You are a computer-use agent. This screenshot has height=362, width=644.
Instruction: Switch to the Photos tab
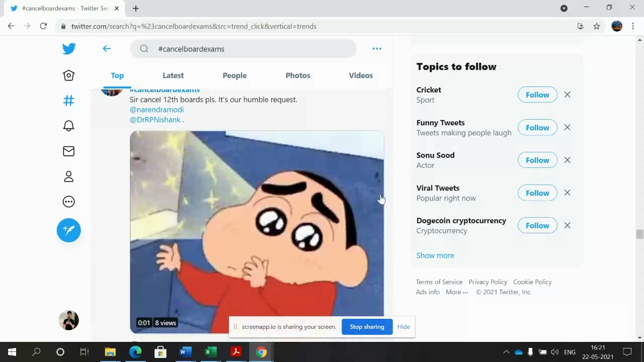(298, 75)
